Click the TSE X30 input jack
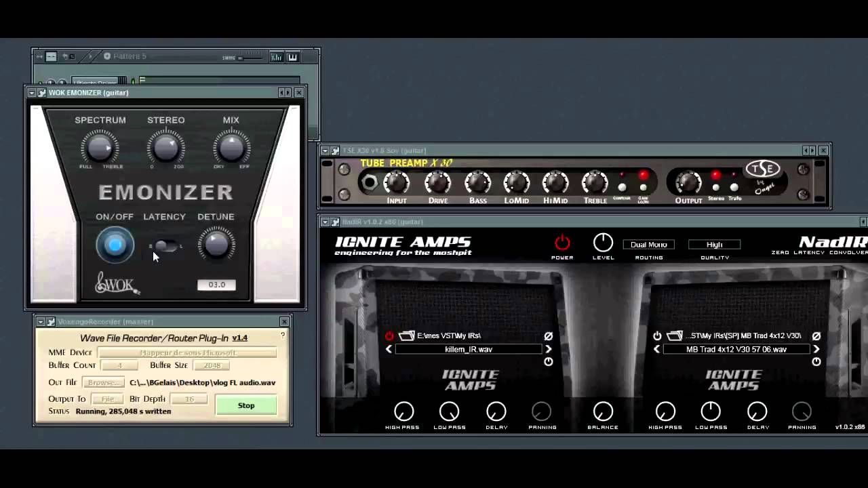 [370, 182]
